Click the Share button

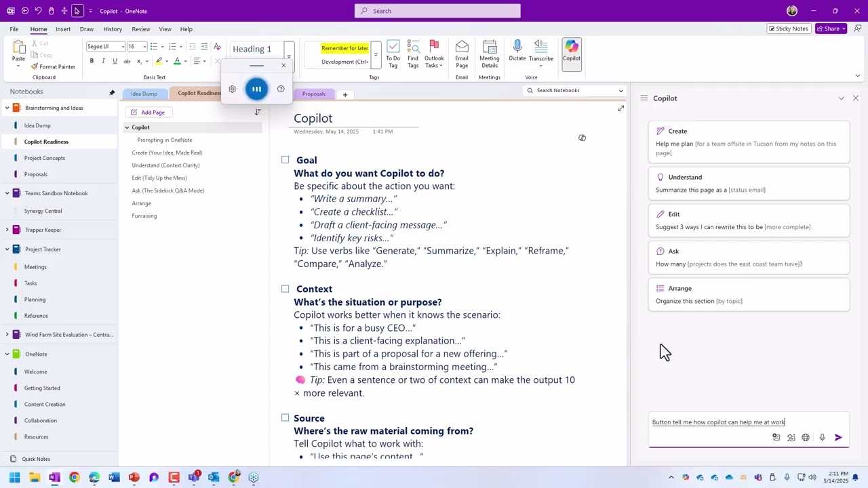(831, 28)
